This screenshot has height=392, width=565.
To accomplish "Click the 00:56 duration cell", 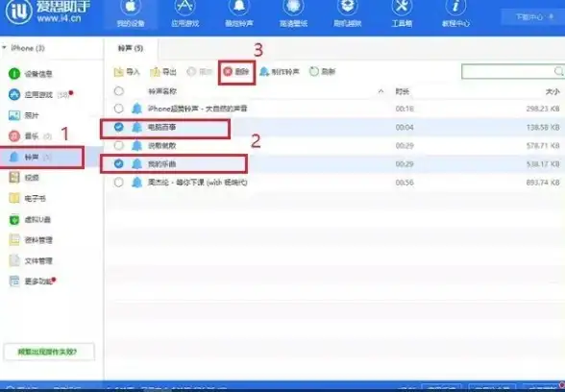I will [405, 183].
